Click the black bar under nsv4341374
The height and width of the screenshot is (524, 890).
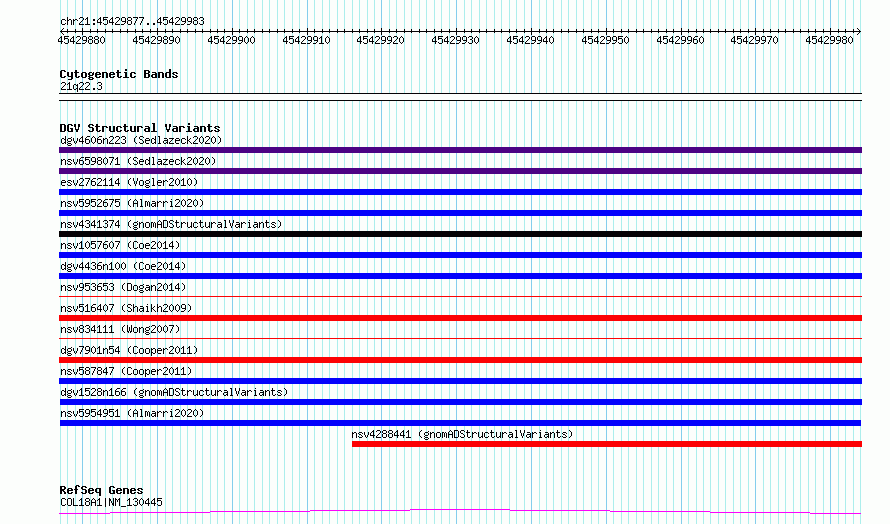click(x=460, y=234)
